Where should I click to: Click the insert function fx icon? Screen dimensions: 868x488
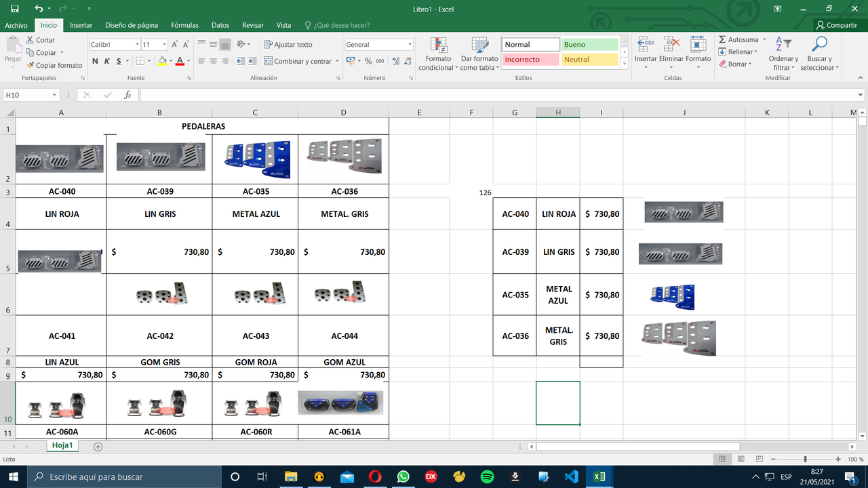127,95
